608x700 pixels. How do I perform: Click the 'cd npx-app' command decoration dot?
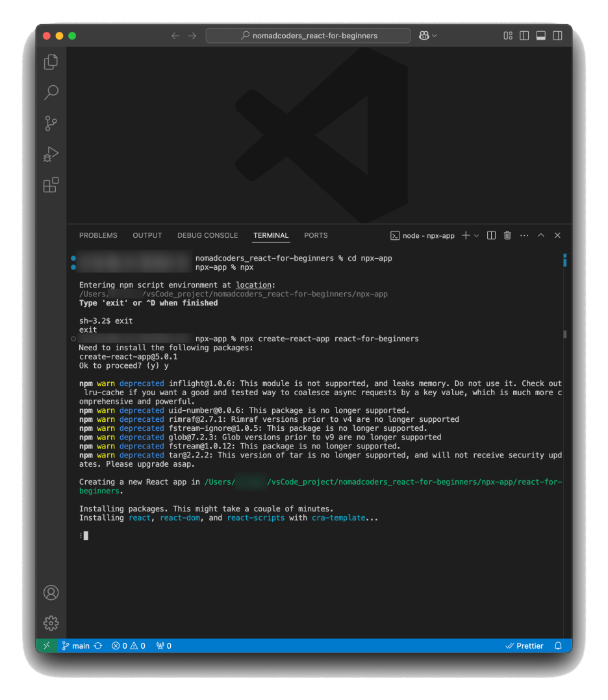tap(73, 258)
